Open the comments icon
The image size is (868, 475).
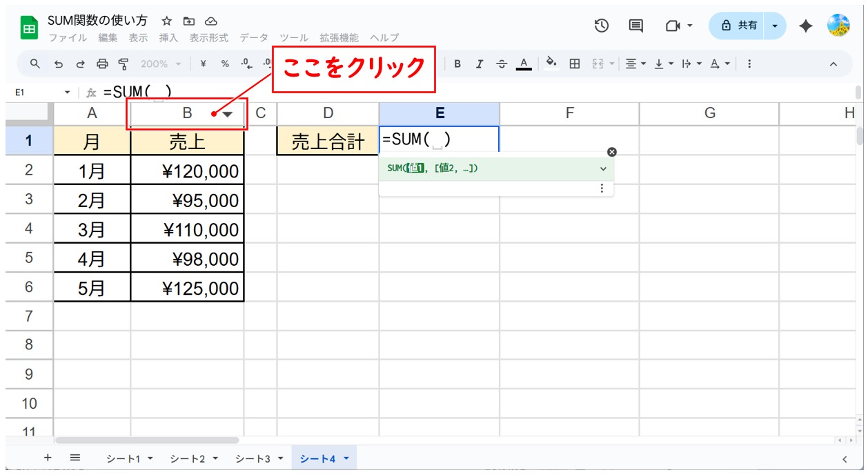coord(635,26)
